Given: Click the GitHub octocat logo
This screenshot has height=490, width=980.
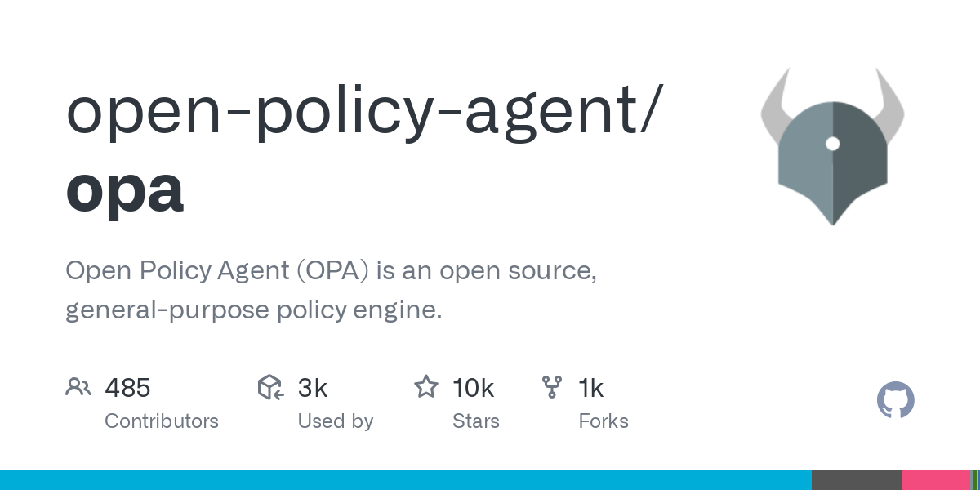Looking at the screenshot, I should (896, 400).
